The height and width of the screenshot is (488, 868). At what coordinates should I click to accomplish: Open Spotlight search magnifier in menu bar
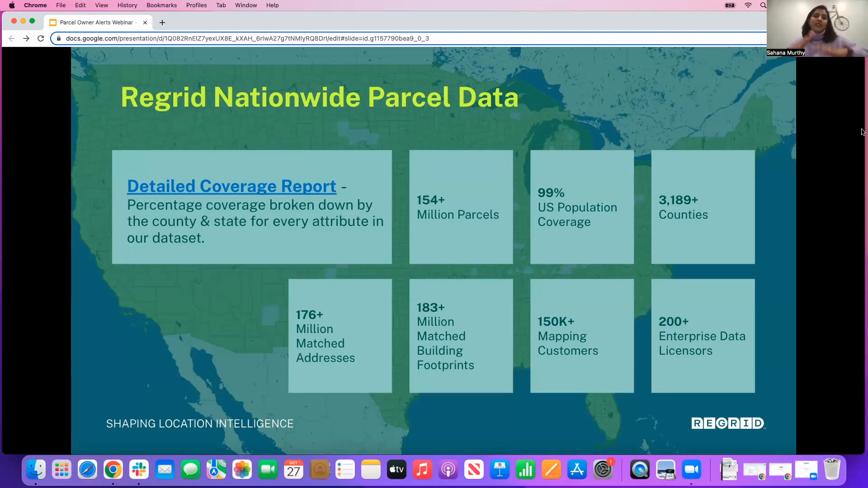pyautogui.click(x=763, y=5)
